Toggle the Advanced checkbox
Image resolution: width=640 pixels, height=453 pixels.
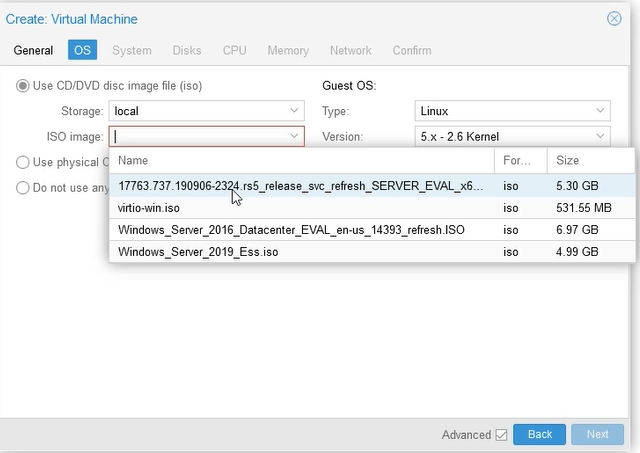click(501, 435)
